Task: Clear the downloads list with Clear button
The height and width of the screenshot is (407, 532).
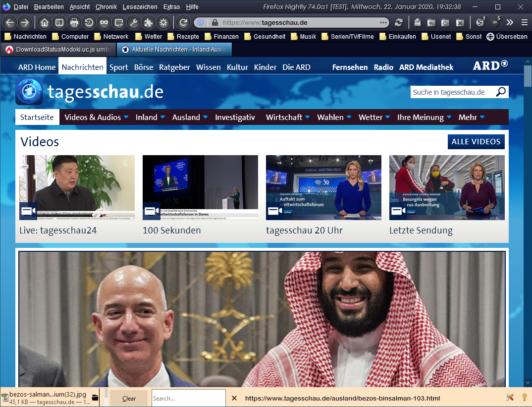Action: click(129, 398)
